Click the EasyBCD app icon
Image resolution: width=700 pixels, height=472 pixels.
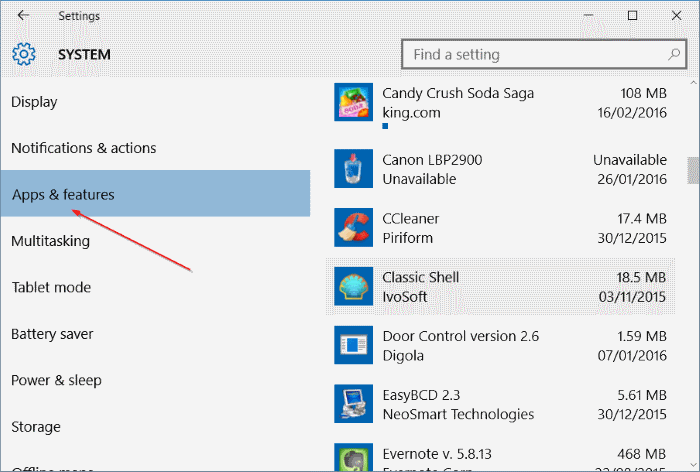354,404
